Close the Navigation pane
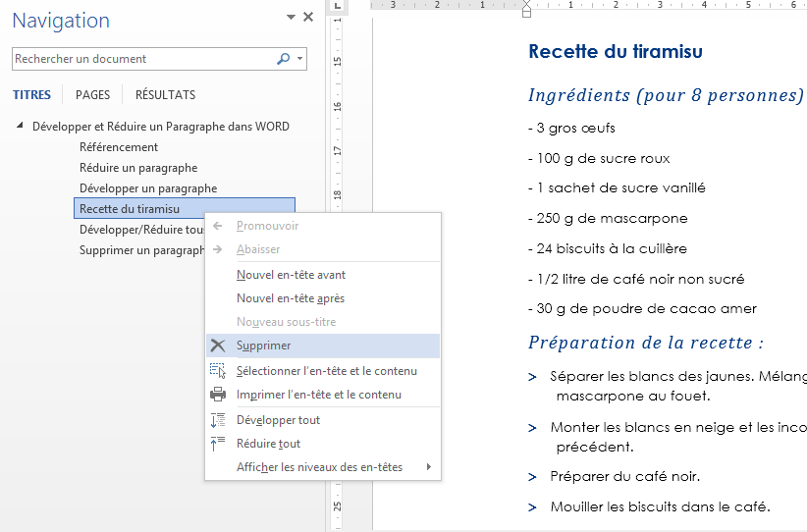Image resolution: width=807 pixels, height=532 pixels. [308, 17]
